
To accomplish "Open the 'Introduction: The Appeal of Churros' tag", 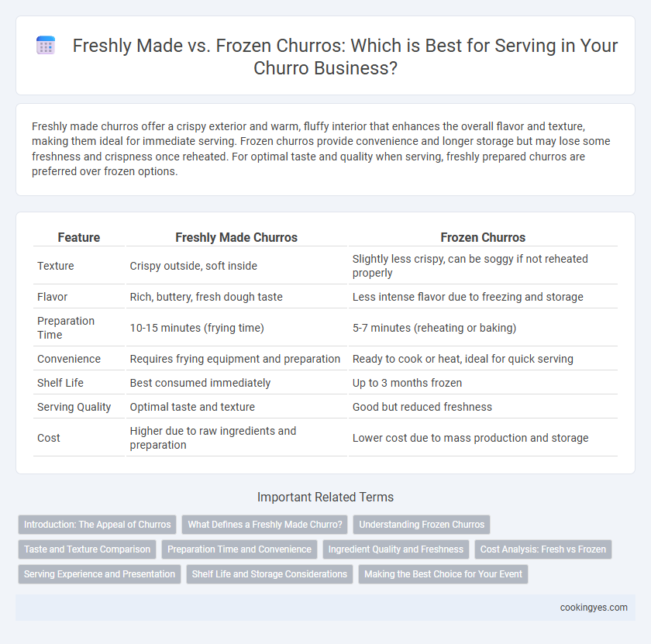I will pyautogui.click(x=97, y=525).
